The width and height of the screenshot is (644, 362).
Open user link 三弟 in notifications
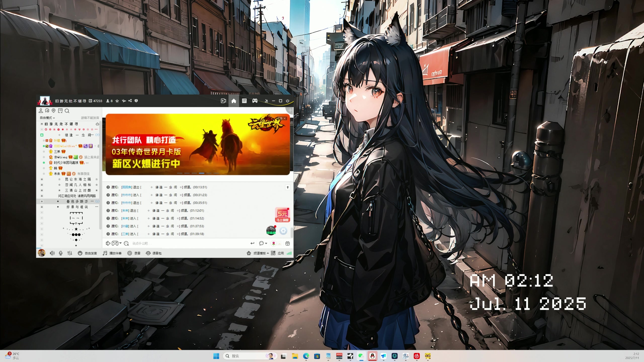tap(125, 234)
